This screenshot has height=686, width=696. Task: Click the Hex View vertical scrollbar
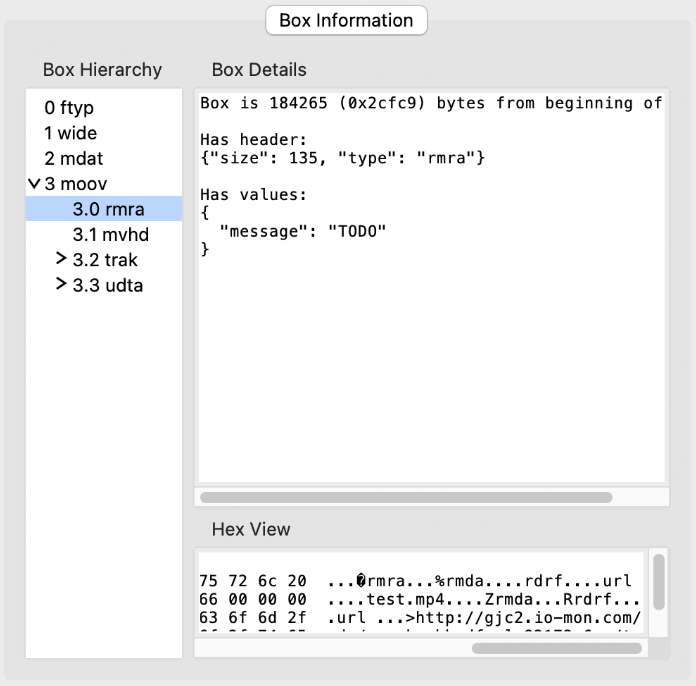click(659, 581)
